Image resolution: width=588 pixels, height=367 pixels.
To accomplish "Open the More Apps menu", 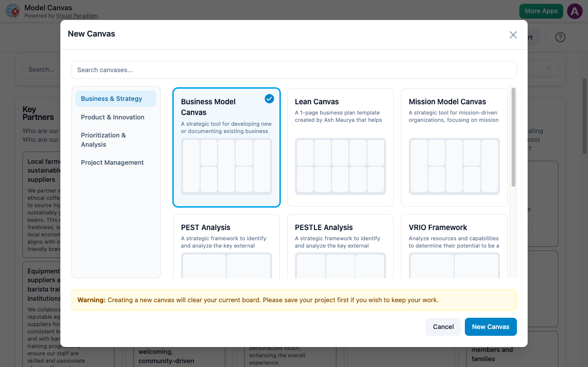I will [x=541, y=11].
